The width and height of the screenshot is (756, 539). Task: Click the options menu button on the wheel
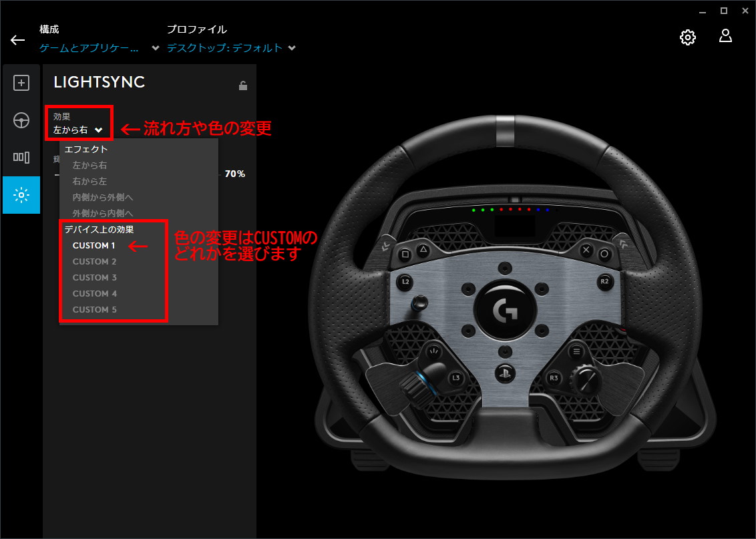click(x=576, y=351)
